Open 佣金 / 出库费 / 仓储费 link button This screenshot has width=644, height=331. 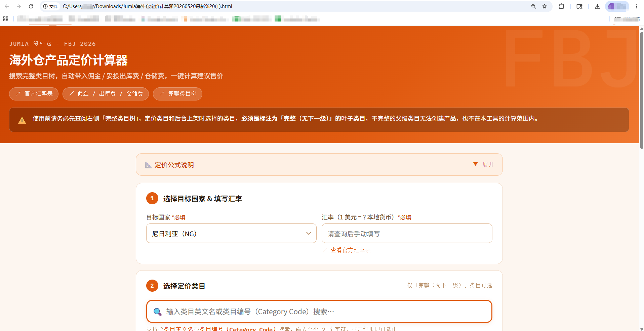106,94
